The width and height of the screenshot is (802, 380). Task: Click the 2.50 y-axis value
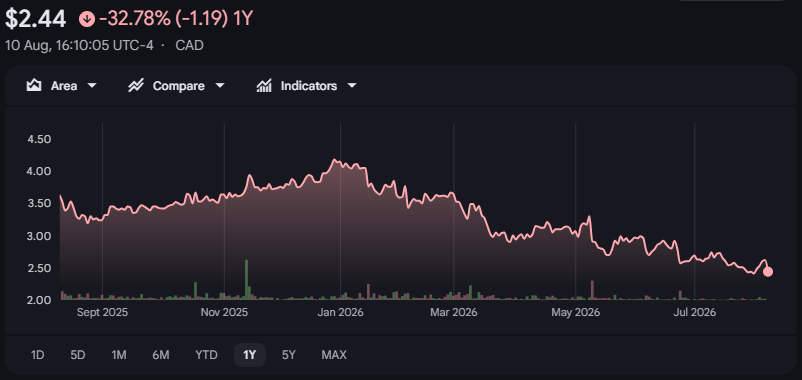[39, 268]
